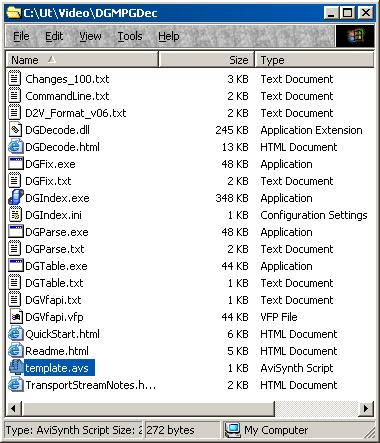Click the DGParse.exe application icon

click(15, 232)
